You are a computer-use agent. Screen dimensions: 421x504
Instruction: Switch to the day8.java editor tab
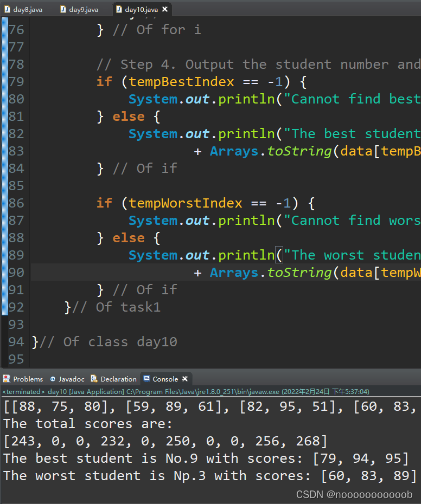[23, 9]
